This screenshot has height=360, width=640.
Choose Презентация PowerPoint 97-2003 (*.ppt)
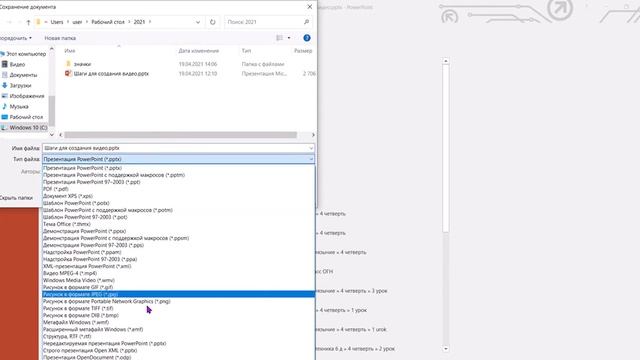[178, 182]
